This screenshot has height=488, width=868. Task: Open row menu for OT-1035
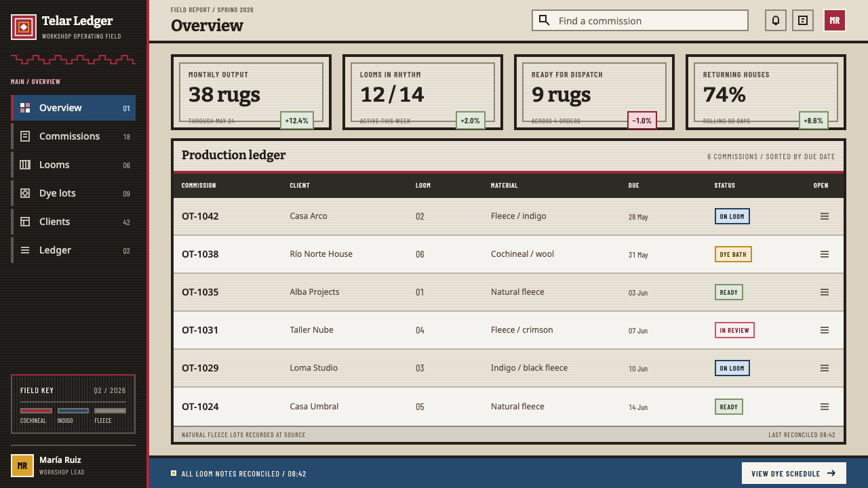(825, 292)
